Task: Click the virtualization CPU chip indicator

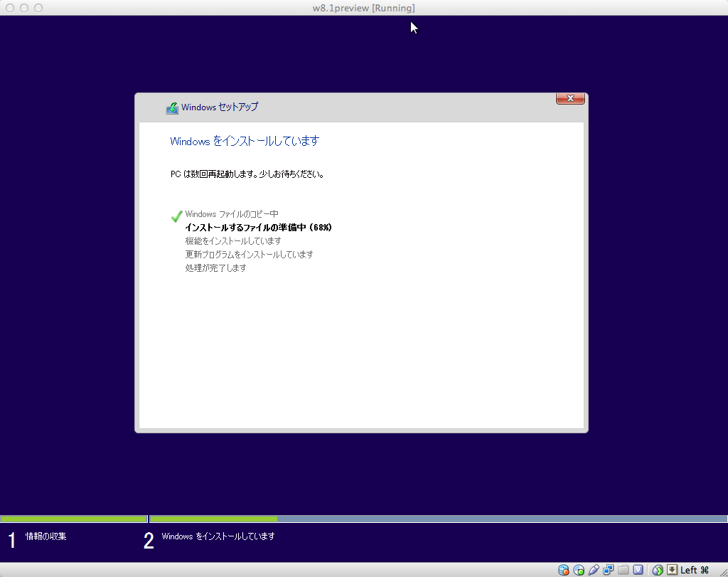Action: pos(638,570)
